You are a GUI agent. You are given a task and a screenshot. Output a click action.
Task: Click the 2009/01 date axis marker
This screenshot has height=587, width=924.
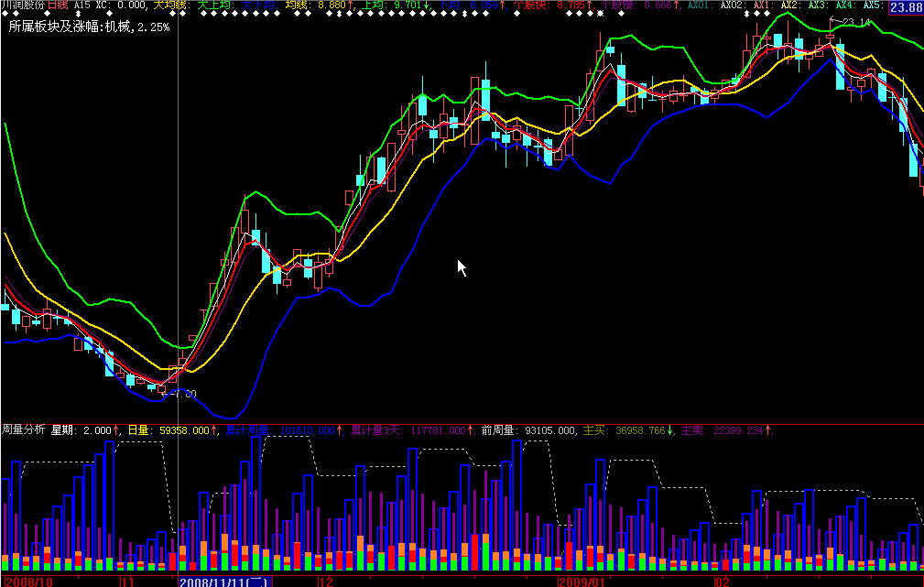pyautogui.click(x=582, y=582)
